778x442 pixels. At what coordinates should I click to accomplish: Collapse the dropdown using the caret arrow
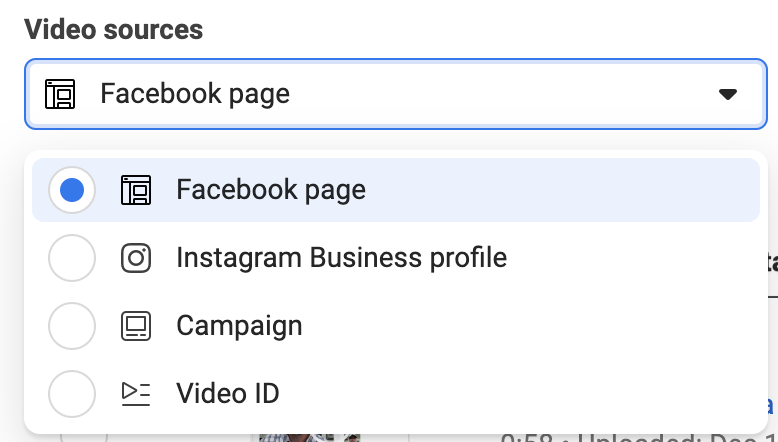tap(728, 94)
